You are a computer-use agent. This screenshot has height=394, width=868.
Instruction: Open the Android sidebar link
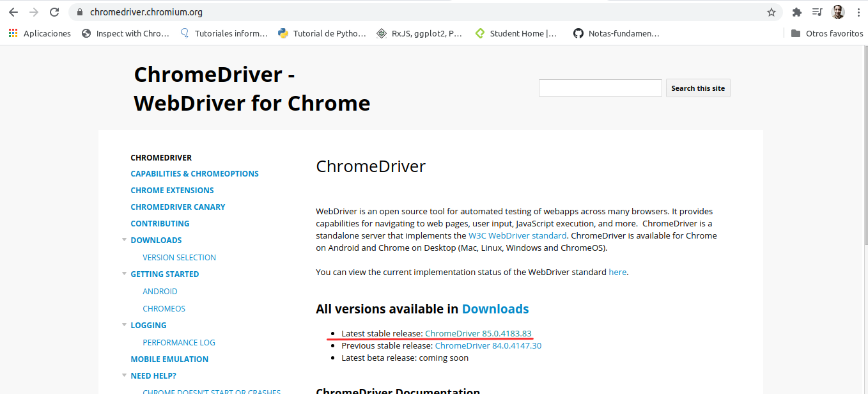click(x=160, y=291)
